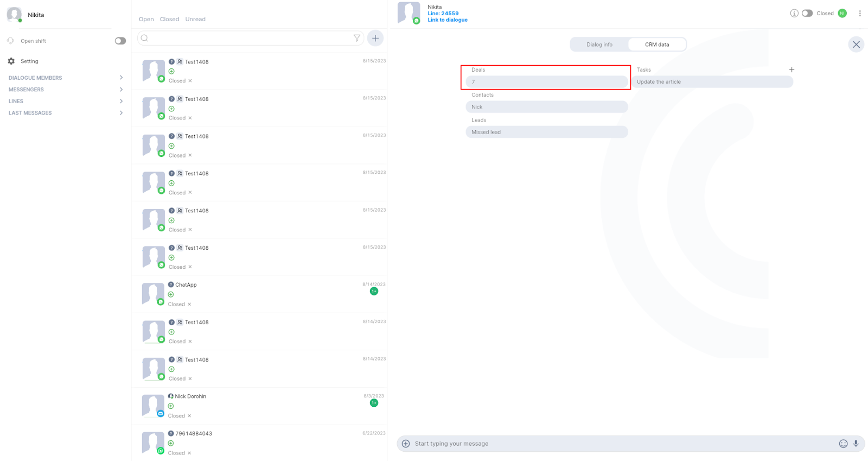
Task: Open the dialogue info circle icon in header
Action: point(794,13)
